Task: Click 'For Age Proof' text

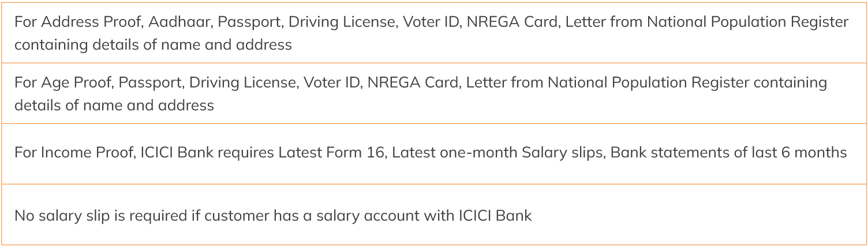Action: point(63,83)
